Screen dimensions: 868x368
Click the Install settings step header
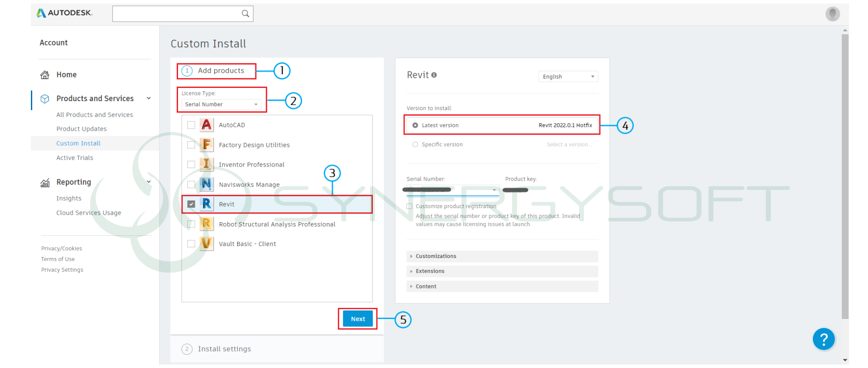click(216, 349)
